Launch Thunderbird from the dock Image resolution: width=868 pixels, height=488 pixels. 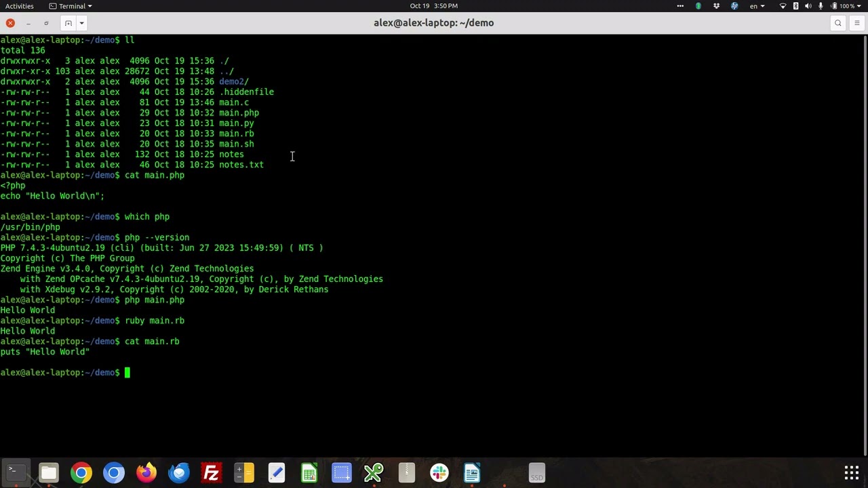[179, 472]
